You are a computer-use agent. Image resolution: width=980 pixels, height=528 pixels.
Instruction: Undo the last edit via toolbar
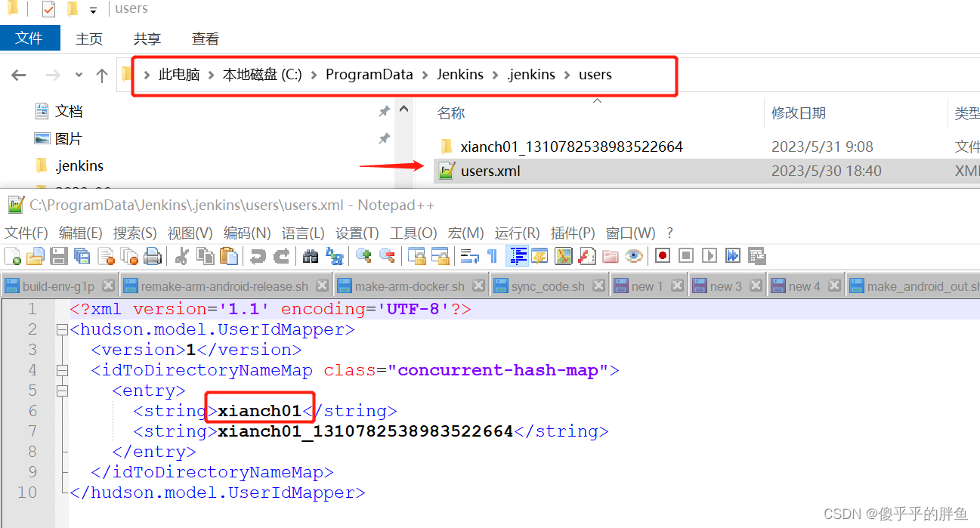point(258,256)
